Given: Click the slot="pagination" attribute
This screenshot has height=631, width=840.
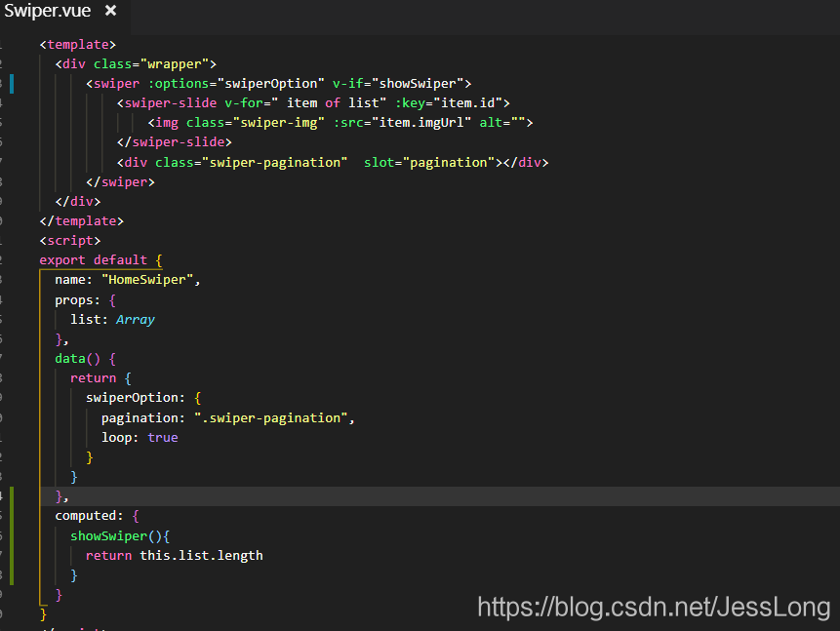Looking at the screenshot, I should pos(429,162).
